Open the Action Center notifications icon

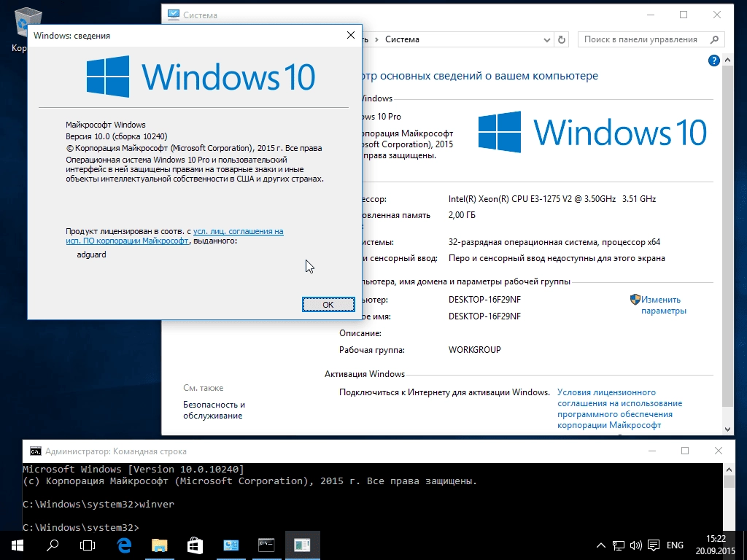654,545
